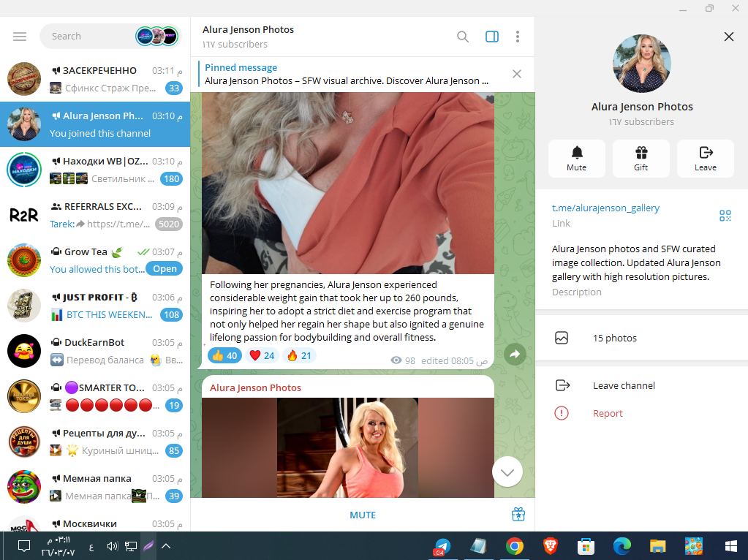Click the JUST PROFIT channel avatar
The image size is (748, 560).
click(x=24, y=306)
